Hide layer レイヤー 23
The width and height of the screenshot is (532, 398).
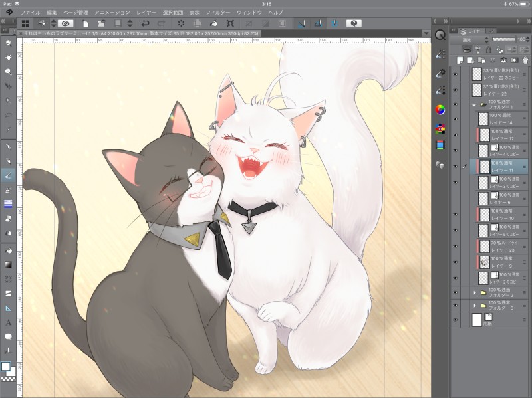455,247
